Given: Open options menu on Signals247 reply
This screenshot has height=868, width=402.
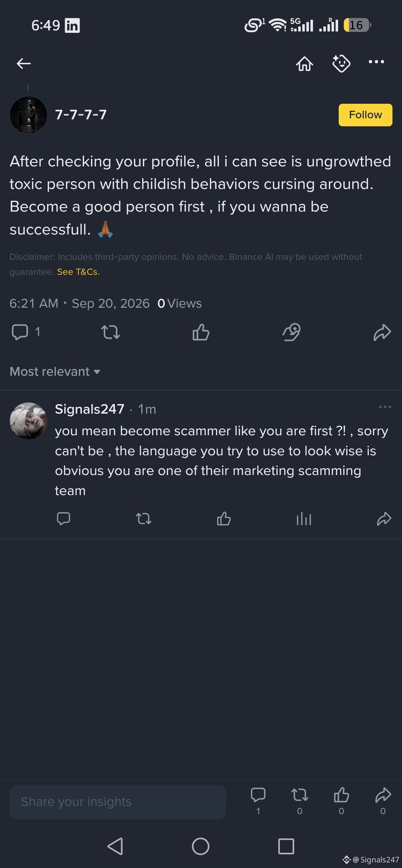Looking at the screenshot, I should click(x=385, y=407).
